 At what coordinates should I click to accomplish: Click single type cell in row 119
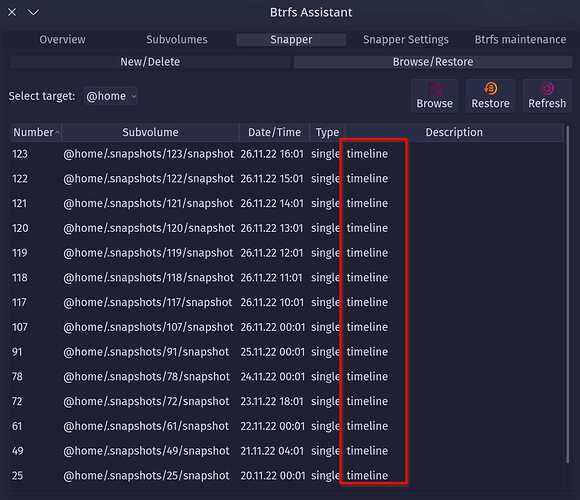(326, 253)
